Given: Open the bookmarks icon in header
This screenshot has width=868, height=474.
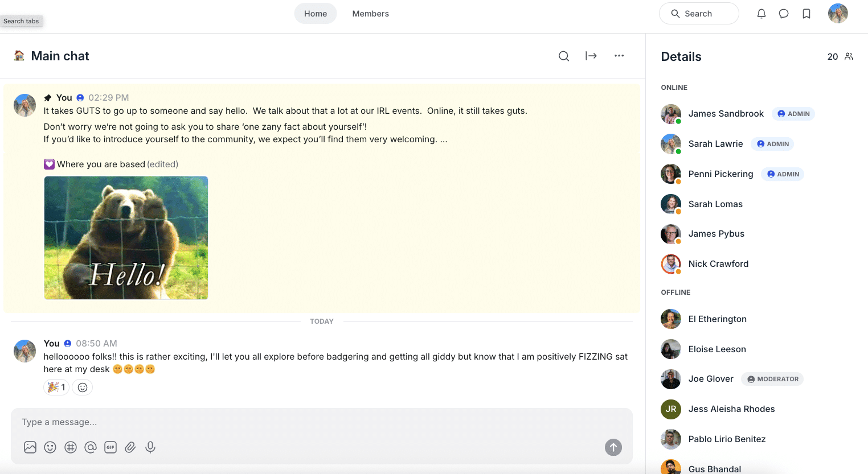Looking at the screenshot, I should [x=806, y=14].
